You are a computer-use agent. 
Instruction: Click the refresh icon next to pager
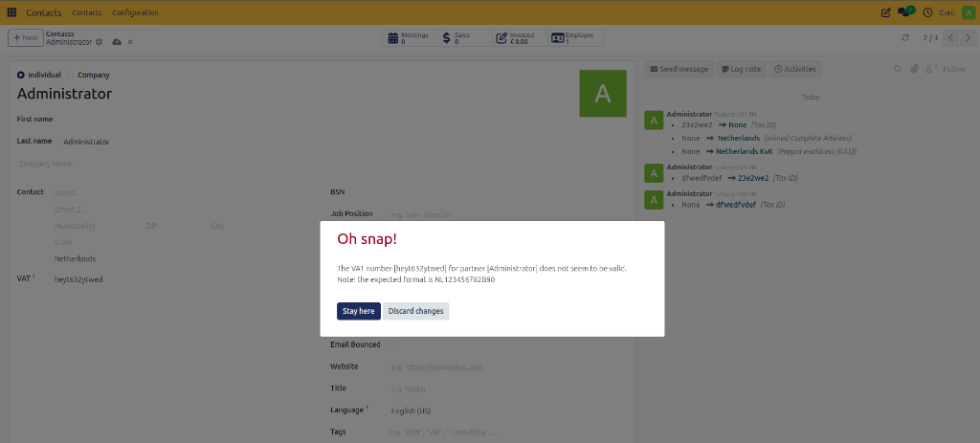click(x=905, y=38)
